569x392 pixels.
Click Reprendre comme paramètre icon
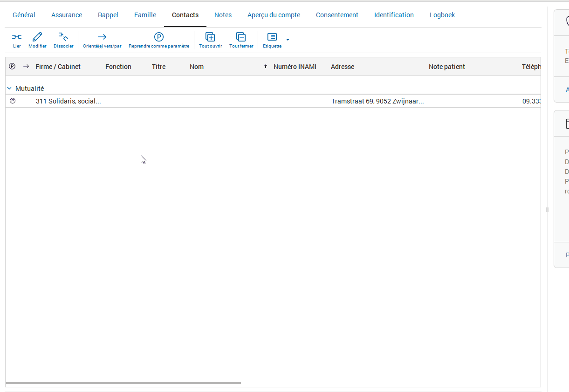coord(159,37)
